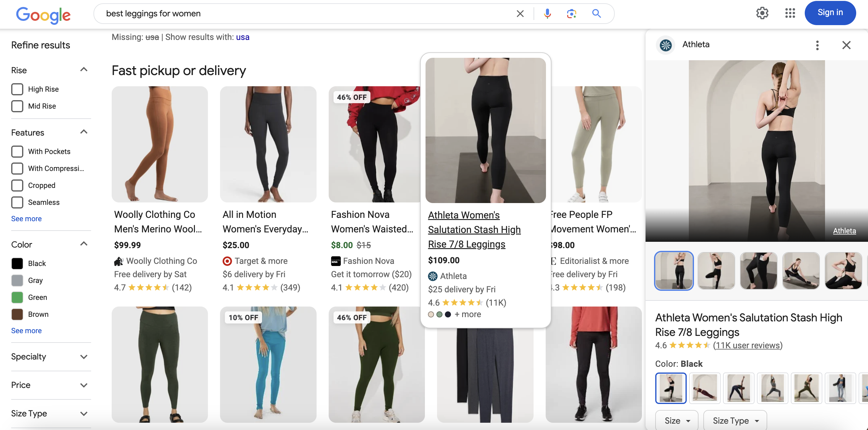The width and height of the screenshot is (868, 430).
Task: Open the 10% OFF blue leggings image
Action: click(268, 364)
